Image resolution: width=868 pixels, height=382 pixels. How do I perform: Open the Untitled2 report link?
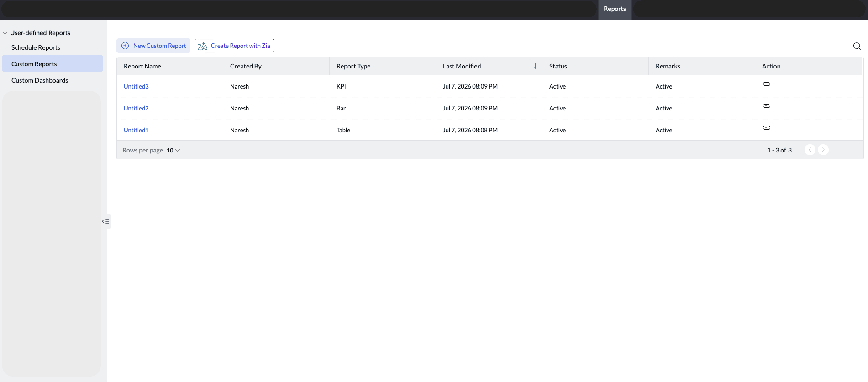pyautogui.click(x=136, y=108)
